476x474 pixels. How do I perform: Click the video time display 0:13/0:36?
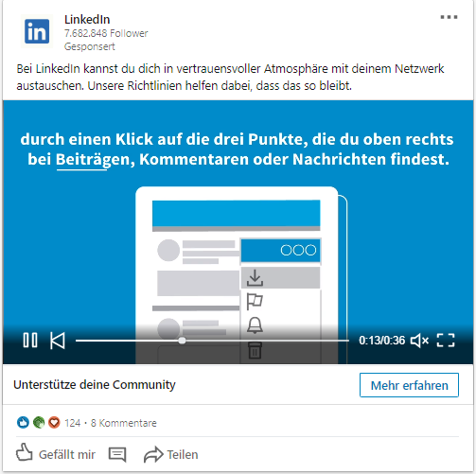[381, 341]
